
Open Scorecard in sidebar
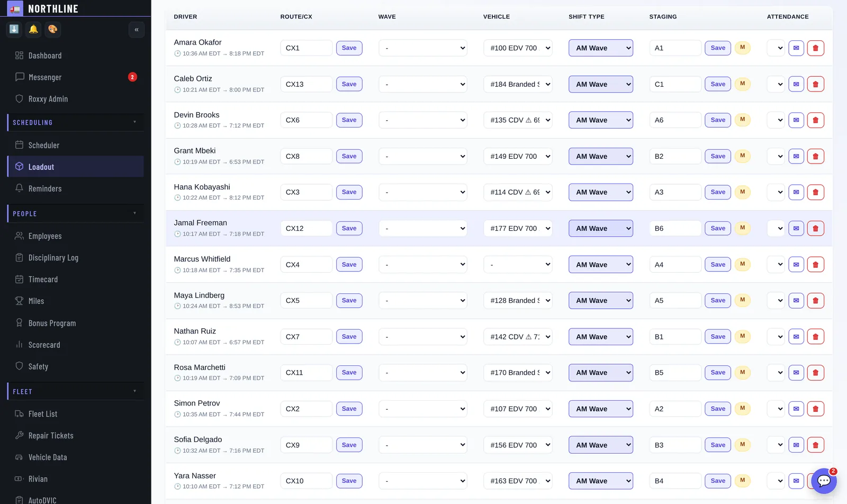click(x=75, y=345)
